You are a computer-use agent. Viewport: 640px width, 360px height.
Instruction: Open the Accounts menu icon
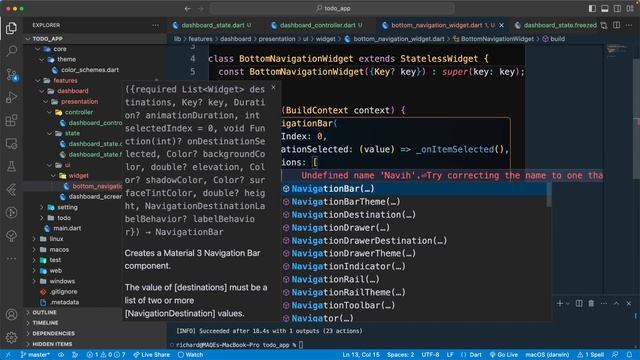(x=11, y=315)
